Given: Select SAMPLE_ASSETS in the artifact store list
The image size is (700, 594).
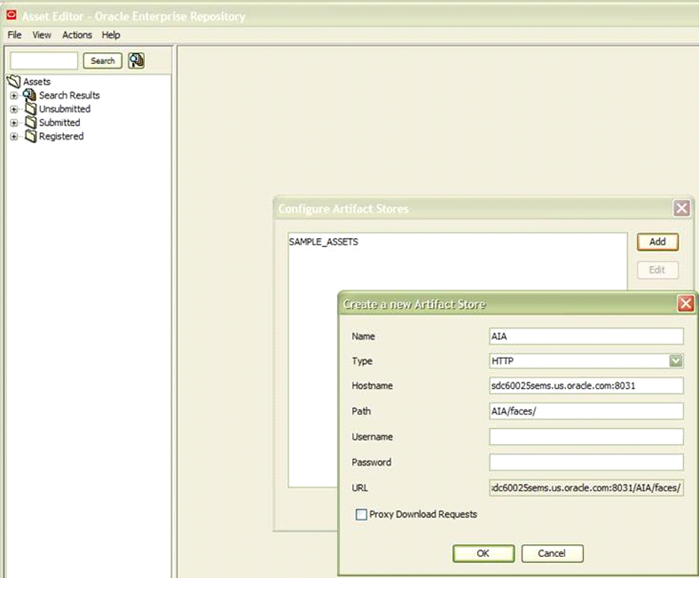Looking at the screenshot, I should tap(324, 242).
